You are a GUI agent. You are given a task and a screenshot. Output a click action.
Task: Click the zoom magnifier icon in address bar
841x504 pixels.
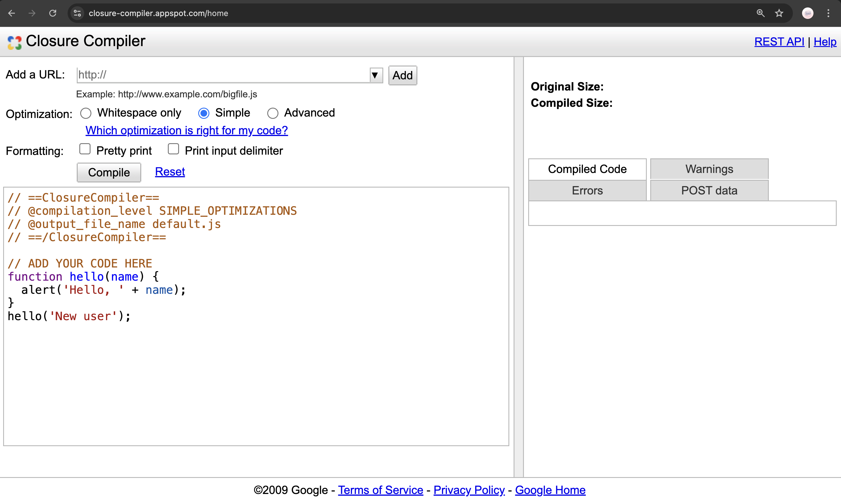[x=761, y=13]
